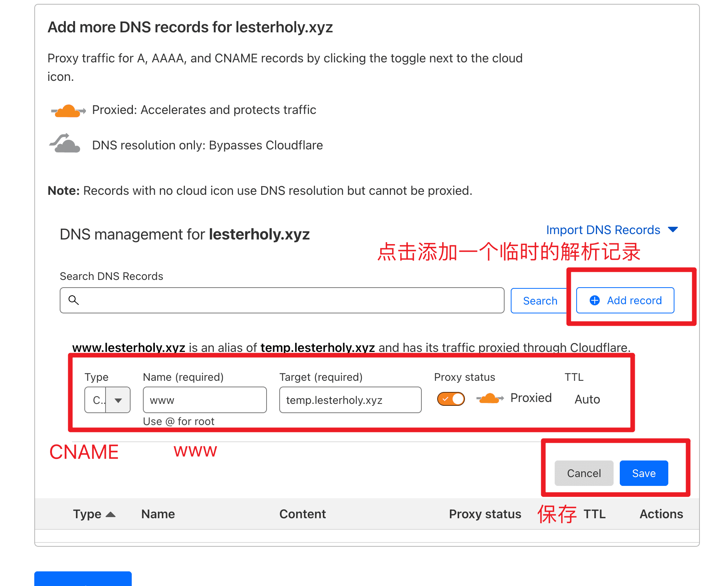Click the Auto TTL value

[x=587, y=399]
